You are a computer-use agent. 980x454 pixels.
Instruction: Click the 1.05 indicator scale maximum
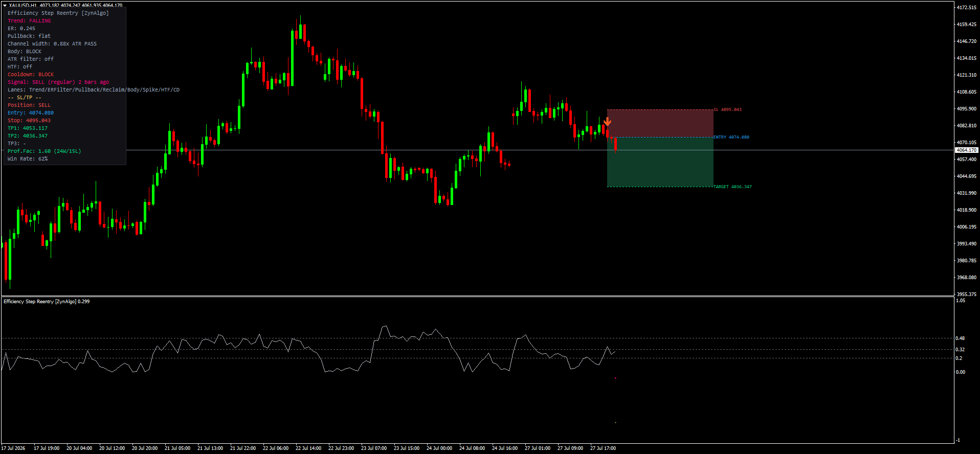pyautogui.click(x=961, y=301)
